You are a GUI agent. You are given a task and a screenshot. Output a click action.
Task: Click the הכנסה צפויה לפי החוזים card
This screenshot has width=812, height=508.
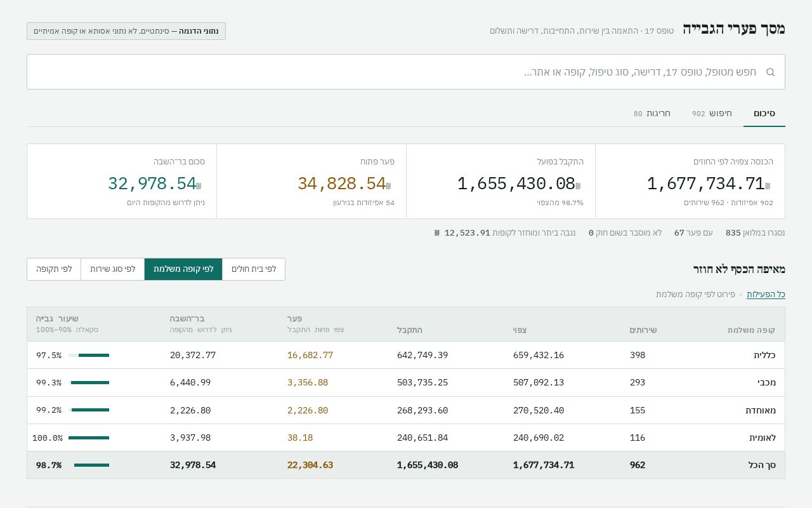tap(690, 181)
